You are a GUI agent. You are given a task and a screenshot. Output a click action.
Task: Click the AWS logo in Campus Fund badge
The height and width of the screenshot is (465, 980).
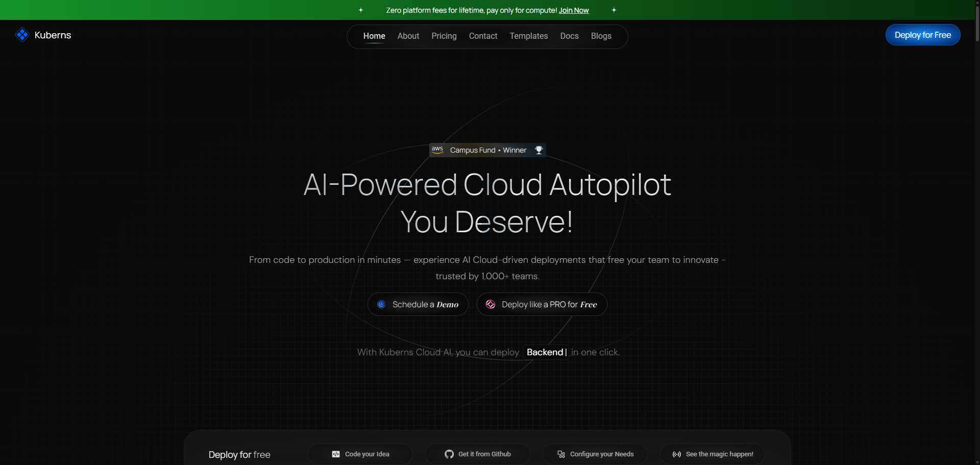point(437,150)
